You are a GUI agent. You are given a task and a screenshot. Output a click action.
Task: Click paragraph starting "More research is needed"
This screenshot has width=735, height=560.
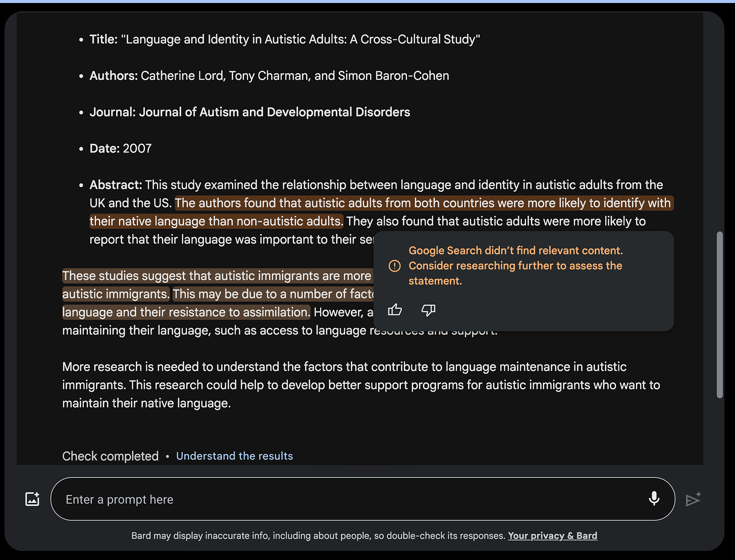pos(361,385)
